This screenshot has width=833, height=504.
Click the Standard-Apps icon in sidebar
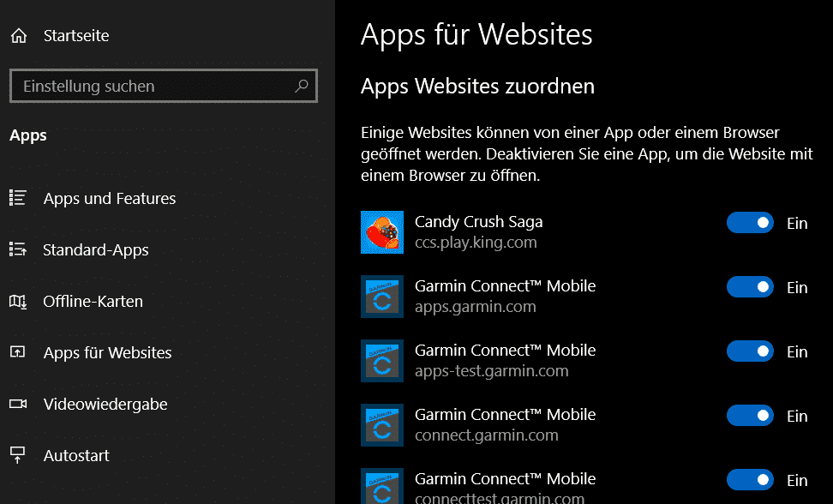click(18, 250)
